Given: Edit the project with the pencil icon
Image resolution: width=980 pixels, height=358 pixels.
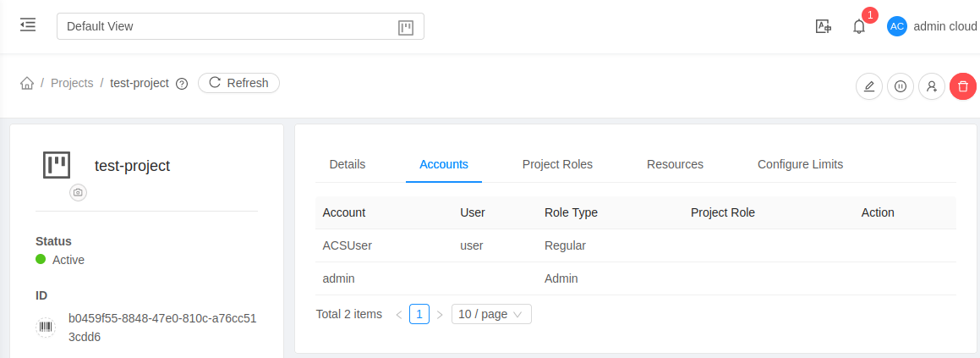Looking at the screenshot, I should [x=868, y=86].
